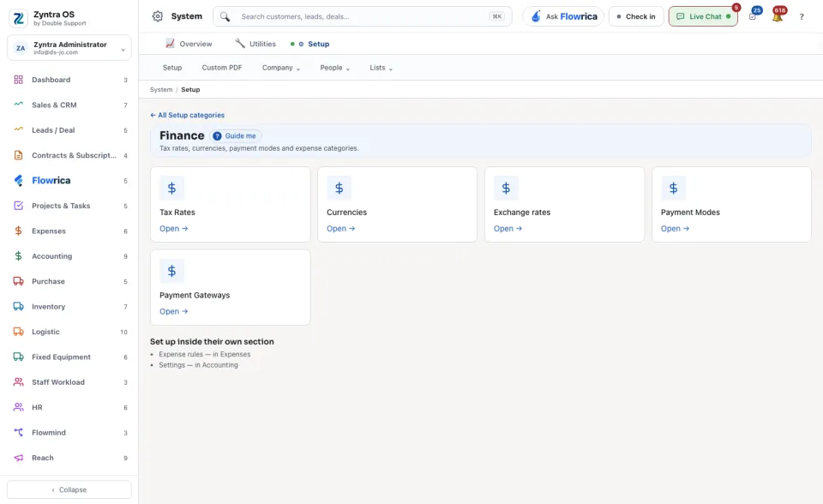Click the Exchange rates dollar icon
Image resolution: width=823 pixels, height=504 pixels.
[506, 188]
